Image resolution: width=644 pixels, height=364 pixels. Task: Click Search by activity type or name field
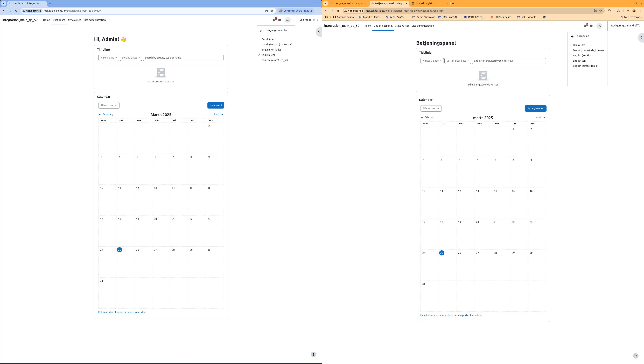coord(183,58)
